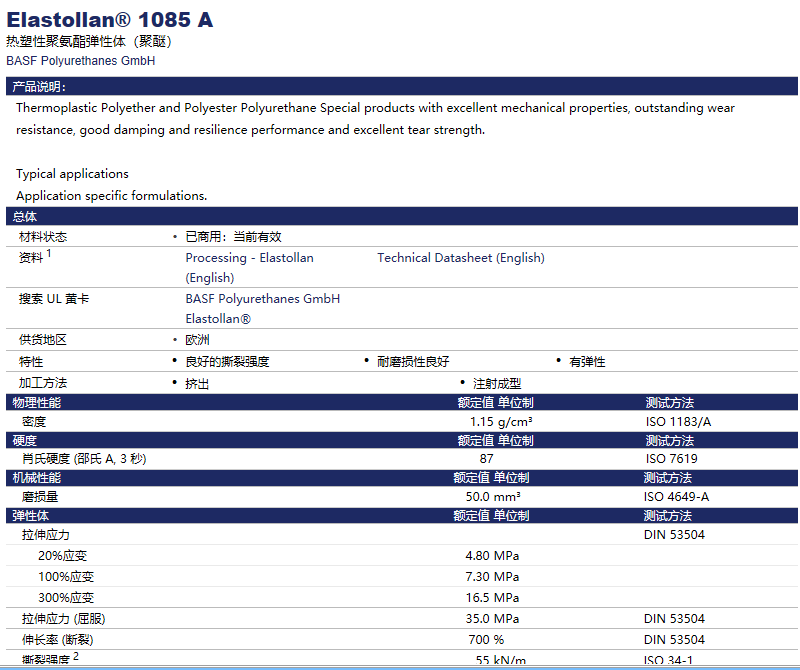Click the 4.80 MPa value
The image size is (800, 670).
(492, 556)
